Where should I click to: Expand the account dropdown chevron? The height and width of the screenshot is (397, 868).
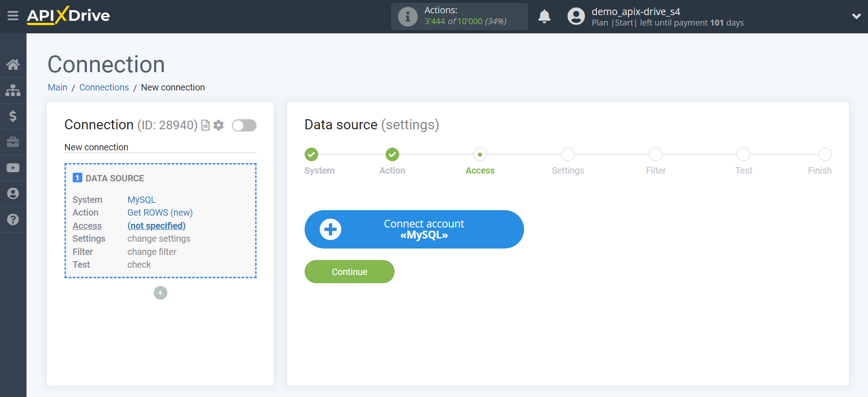(x=856, y=16)
